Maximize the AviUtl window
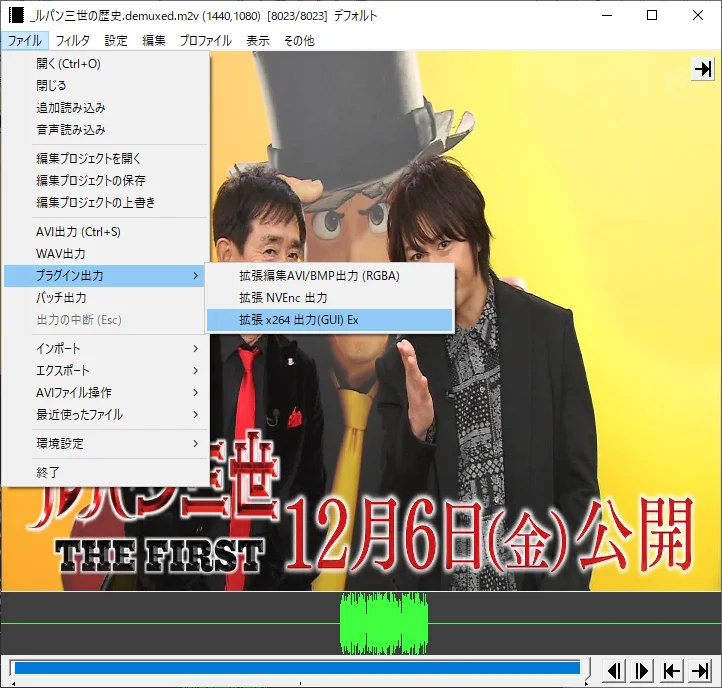Image resolution: width=722 pixels, height=688 pixels. click(651, 15)
